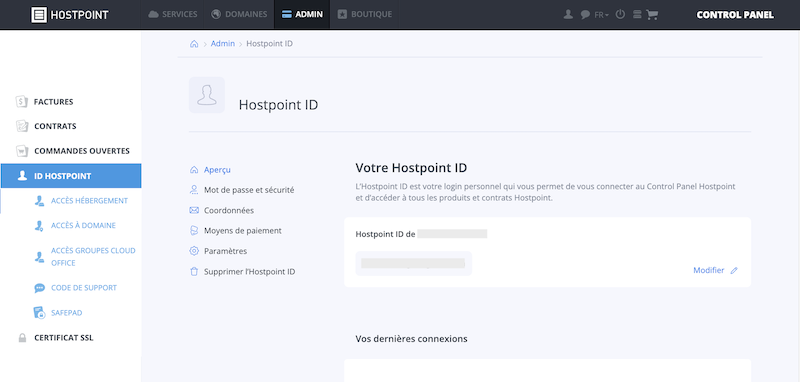
Task: Expand the FR language dropdown
Action: pyautogui.click(x=602, y=15)
